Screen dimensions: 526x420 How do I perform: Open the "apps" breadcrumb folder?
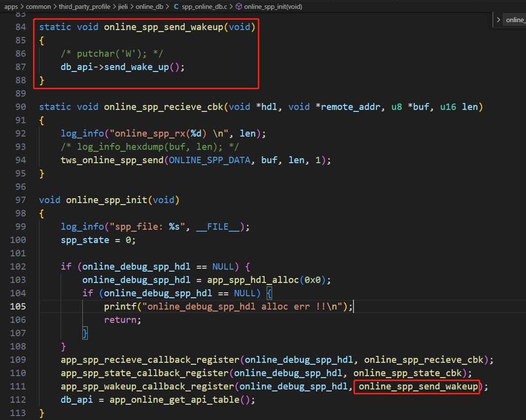[11, 7]
